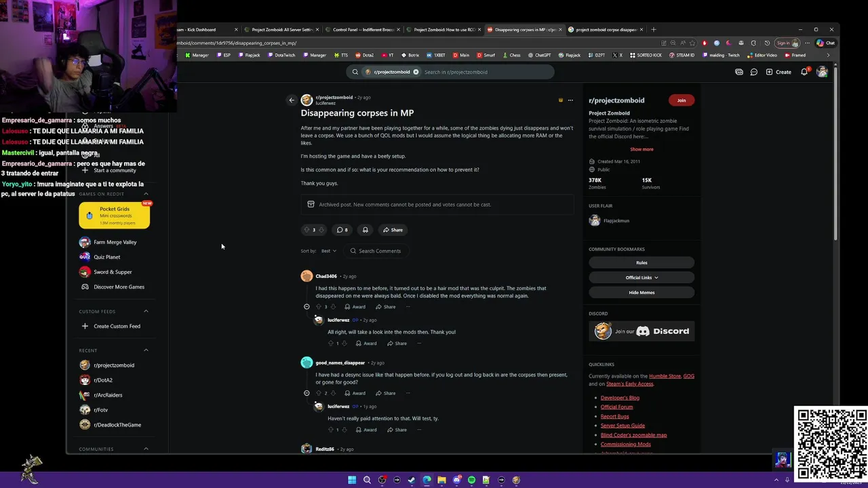Open the GOG link

coord(688,376)
